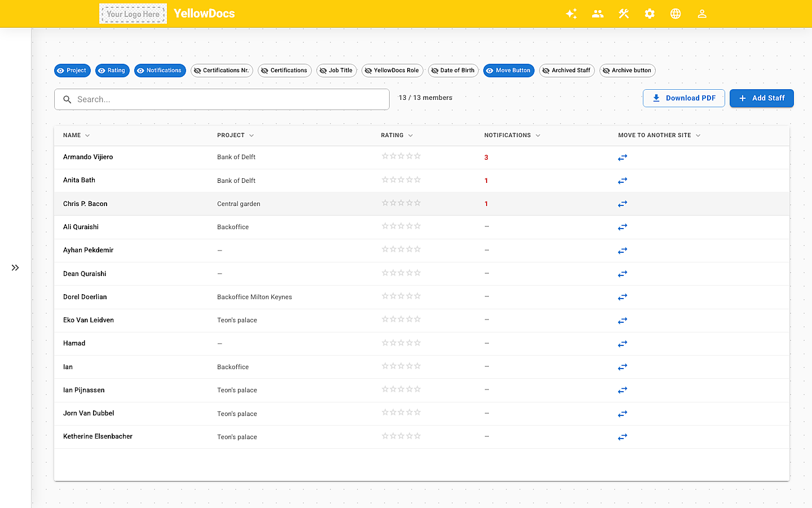Open the tools icon in header
The width and height of the screenshot is (812, 508).
[x=624, y=14]
